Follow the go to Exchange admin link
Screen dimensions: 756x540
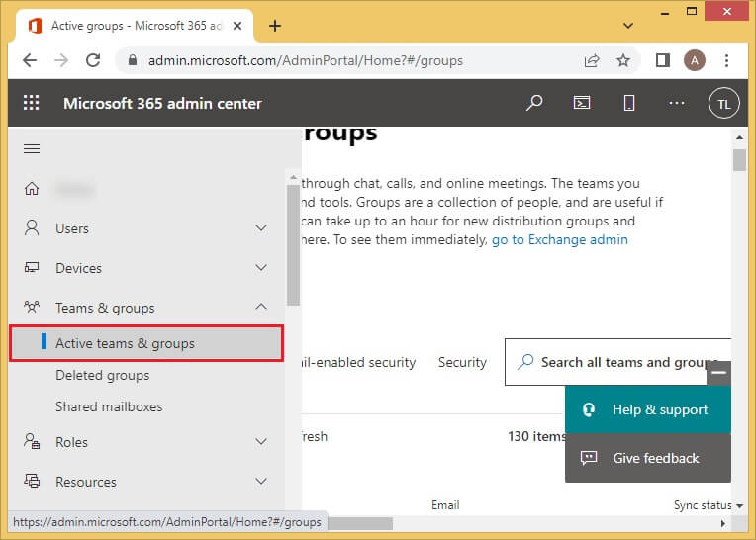click(559, 240)
